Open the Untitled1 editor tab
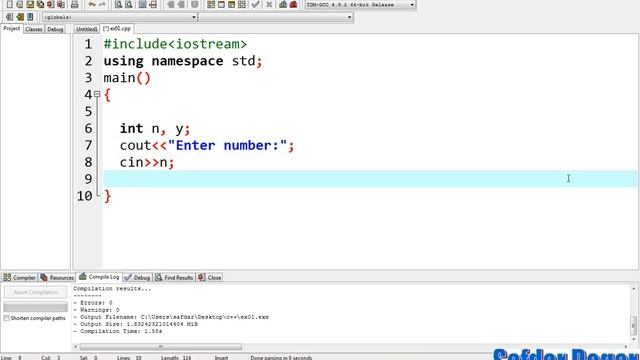Image resolution: width=640 pixels, height=360 pixels. coord(87,29)
